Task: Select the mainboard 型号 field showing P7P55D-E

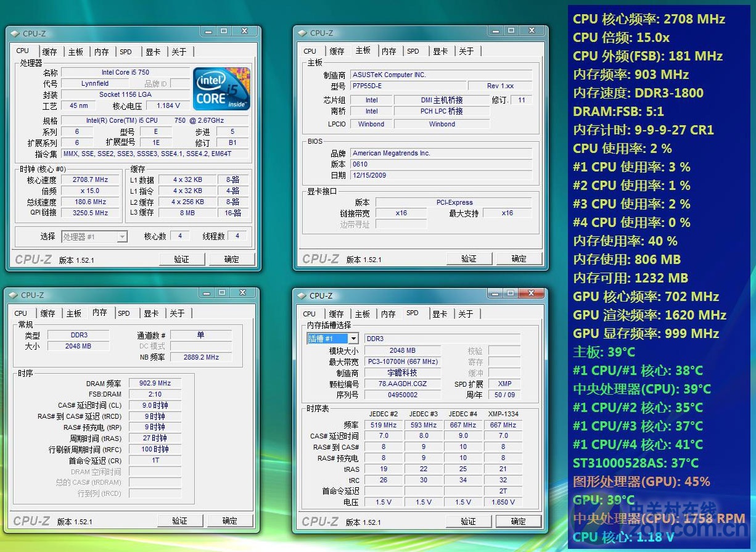Action: pos(408,86)
